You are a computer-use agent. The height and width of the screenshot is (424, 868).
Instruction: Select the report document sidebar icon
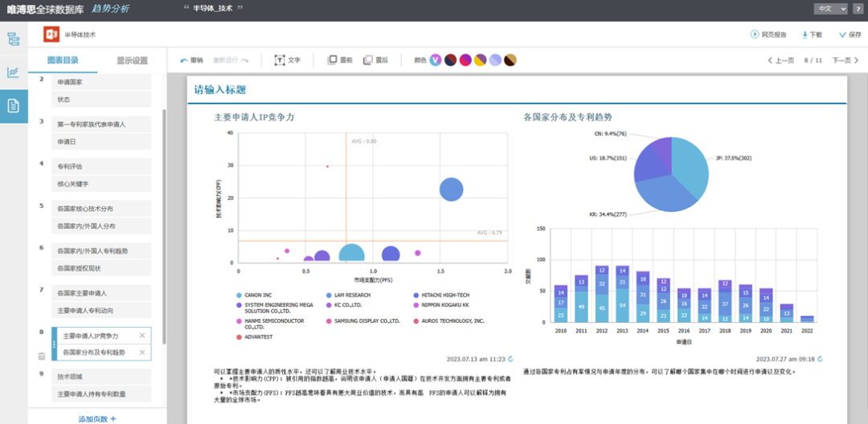(14, 105)
